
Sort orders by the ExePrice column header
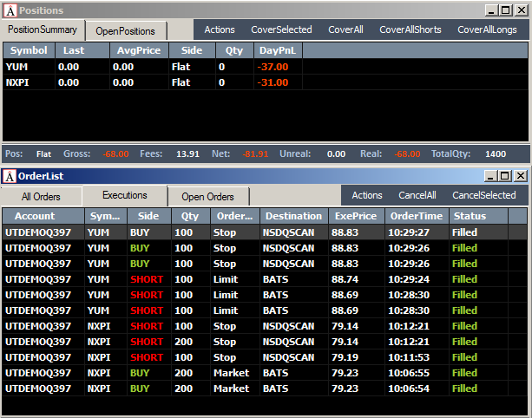click(x=356, y=216)
